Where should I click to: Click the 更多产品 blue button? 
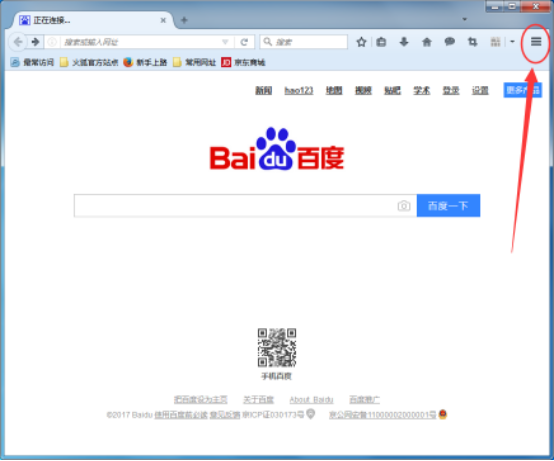click(523, 90)
